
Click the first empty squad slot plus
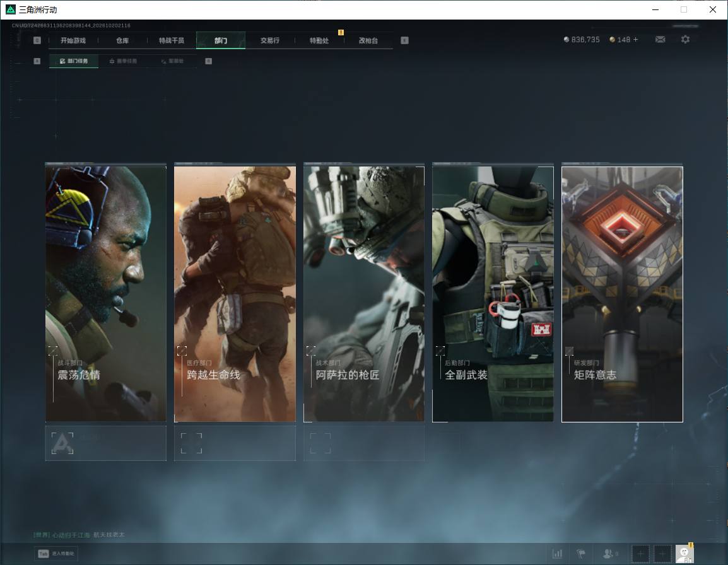pyautogui.click(x=640, y=554)
